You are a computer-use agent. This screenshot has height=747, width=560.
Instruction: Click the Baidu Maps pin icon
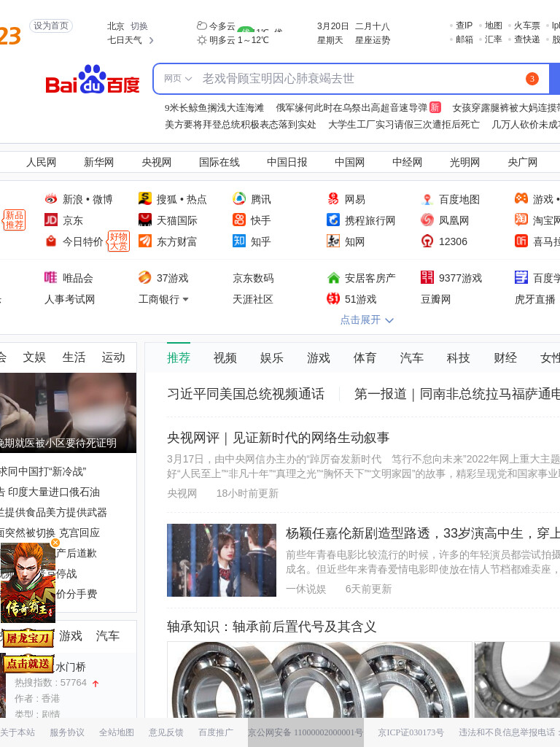(427, 198)
